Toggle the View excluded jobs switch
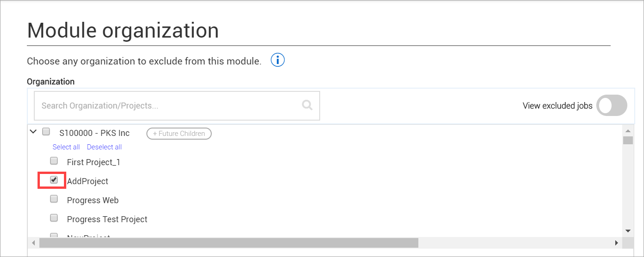The height and width of the screenshot is (257, 644). click(x=612, y=106)
